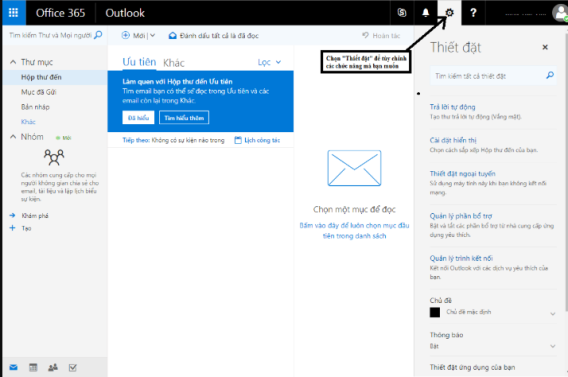
Task: Expand the Thông báo dropdown
Action: click(x=552, y=346)
